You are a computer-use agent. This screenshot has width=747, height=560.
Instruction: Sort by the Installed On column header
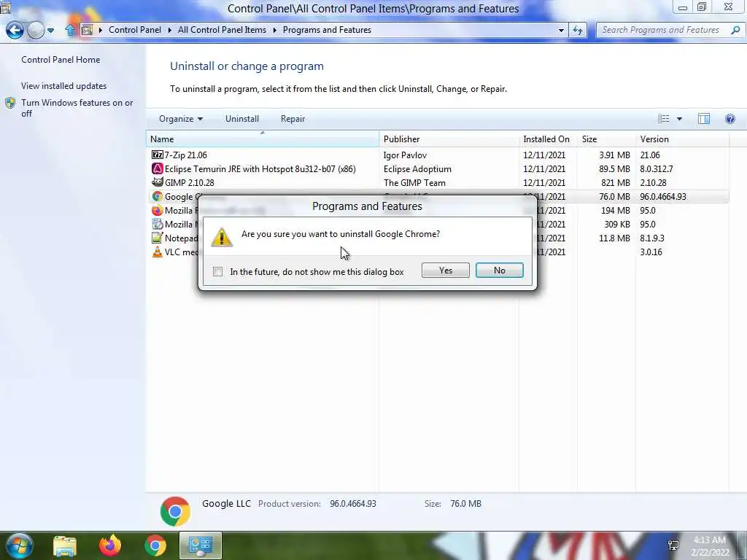548,139
